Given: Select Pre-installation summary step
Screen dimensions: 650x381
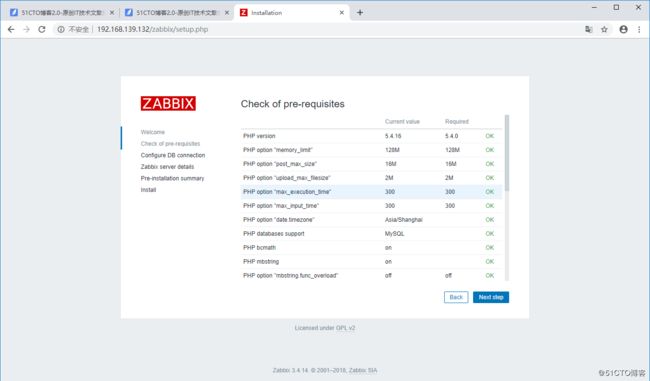Looking at the screenshot, I should (172, 178).
